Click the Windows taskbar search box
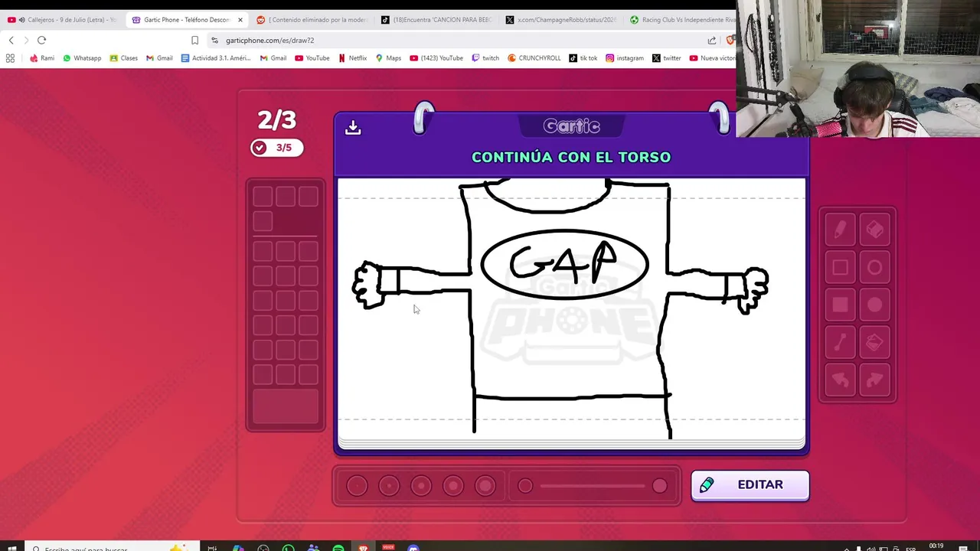Viewport: 980px width, 551px height. tap(111, 548)
